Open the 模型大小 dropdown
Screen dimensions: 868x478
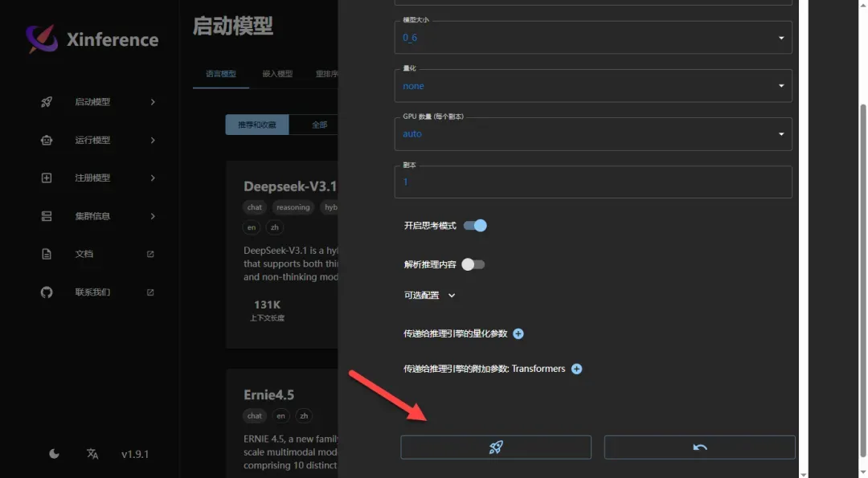(592, 38)
